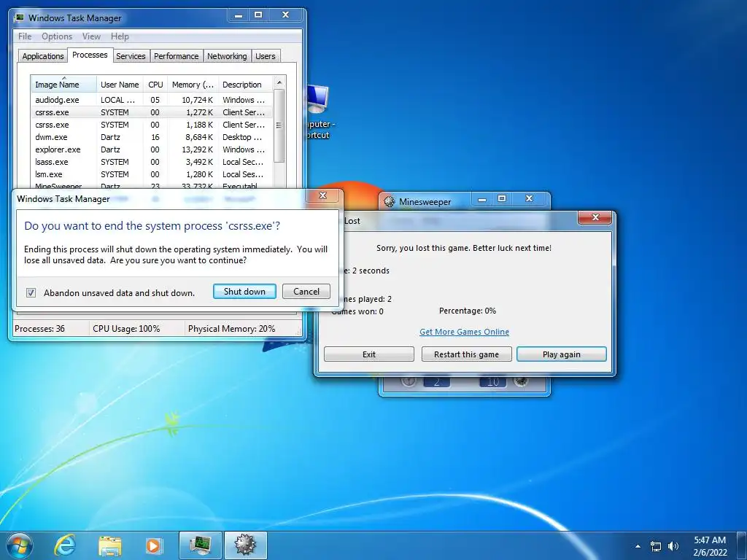Sort by User Name column header
The width and height of the screenshot is (747, 560).
(x=120, y=85)
